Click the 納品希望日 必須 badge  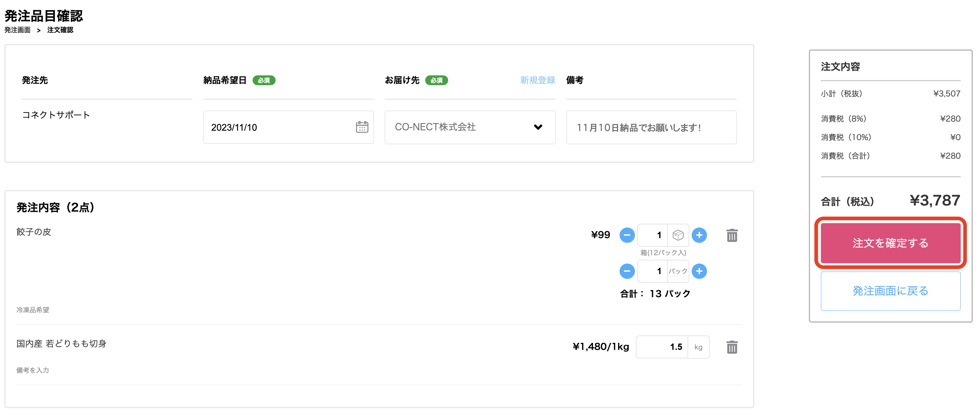click(x=264, y=80)
